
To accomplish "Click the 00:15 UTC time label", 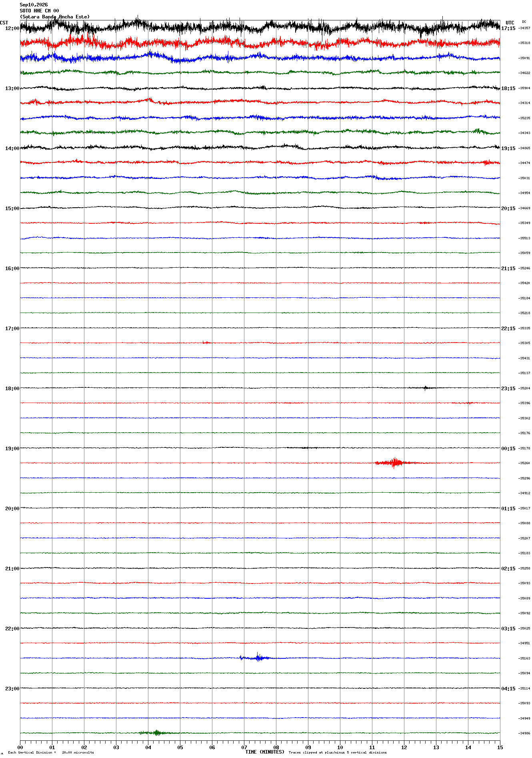I will click(508, 449).
